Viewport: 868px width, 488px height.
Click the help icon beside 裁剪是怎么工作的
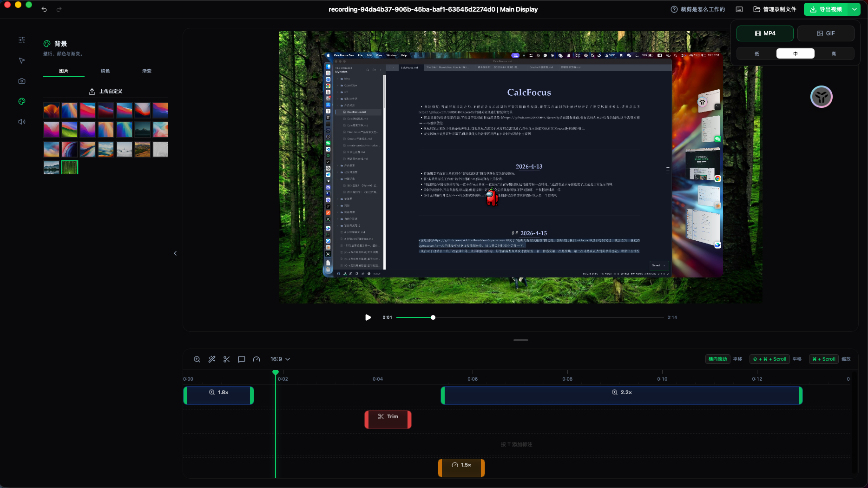click(x=674, y=9)
